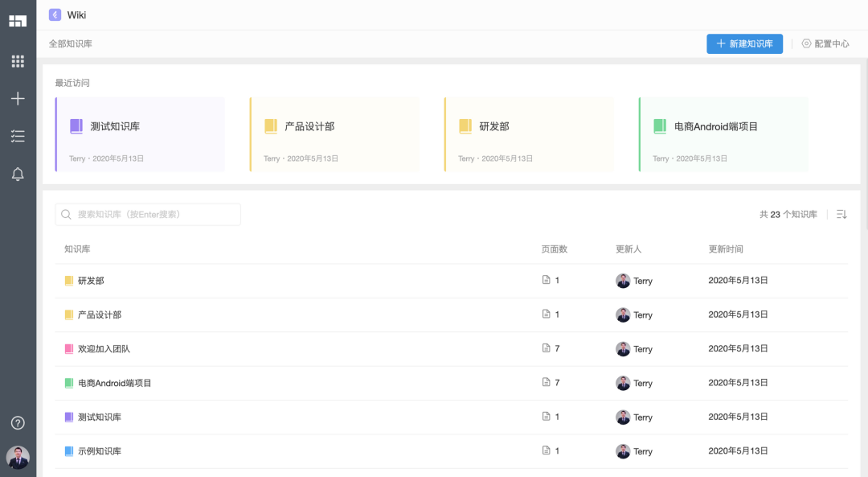Click the 新建知识库 button
Viewport: 868px width, 477px height.
(744, 43)
